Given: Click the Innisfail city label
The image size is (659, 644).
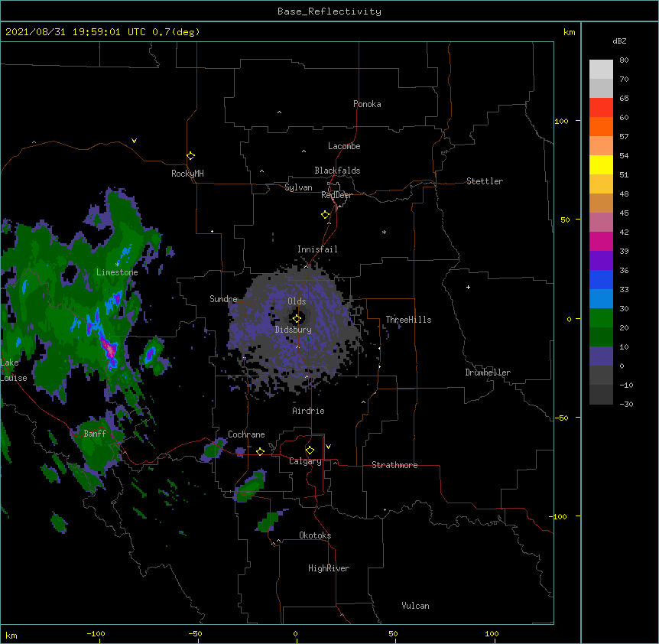Looking at the screenshot, I should click(x=317, y=249).
